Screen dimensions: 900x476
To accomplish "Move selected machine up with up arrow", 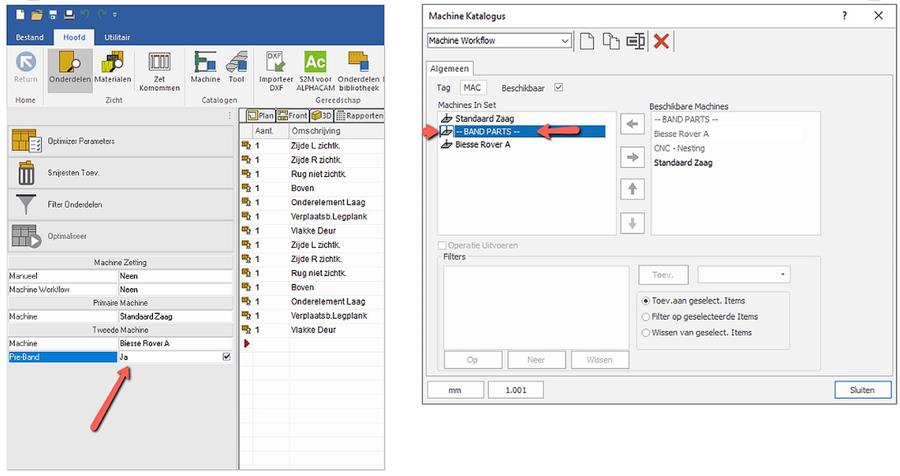I will point(631,189).
